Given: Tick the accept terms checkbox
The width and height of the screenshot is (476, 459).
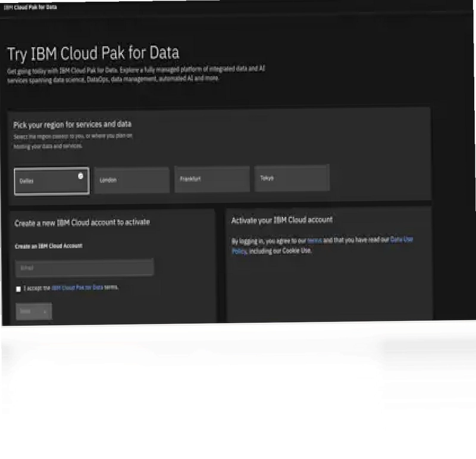Looking at the screenshot, I should click(x=18, y=289).
